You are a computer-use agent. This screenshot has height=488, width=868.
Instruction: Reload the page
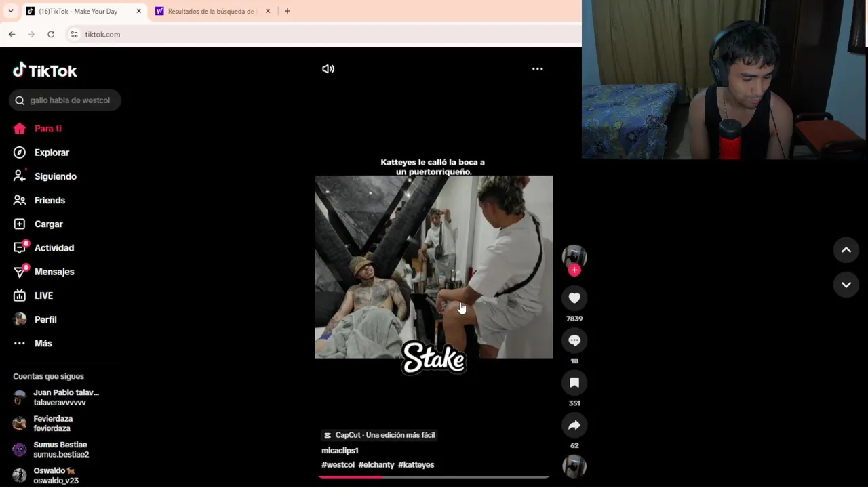point(51,34)
